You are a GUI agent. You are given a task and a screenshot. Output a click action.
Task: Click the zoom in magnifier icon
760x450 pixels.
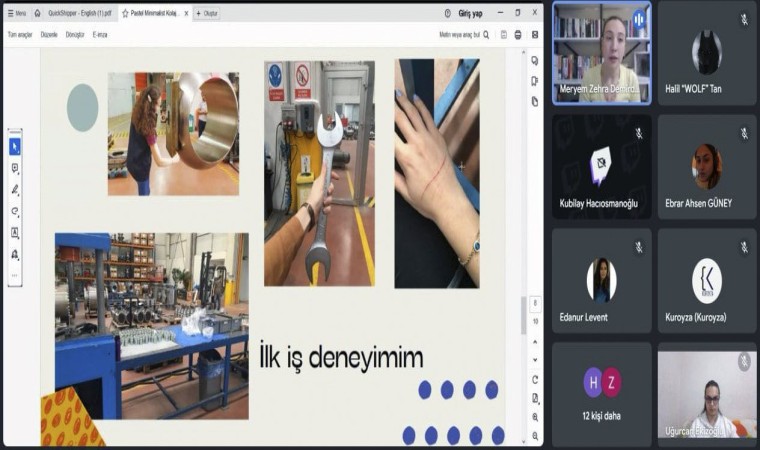(535, 416)
